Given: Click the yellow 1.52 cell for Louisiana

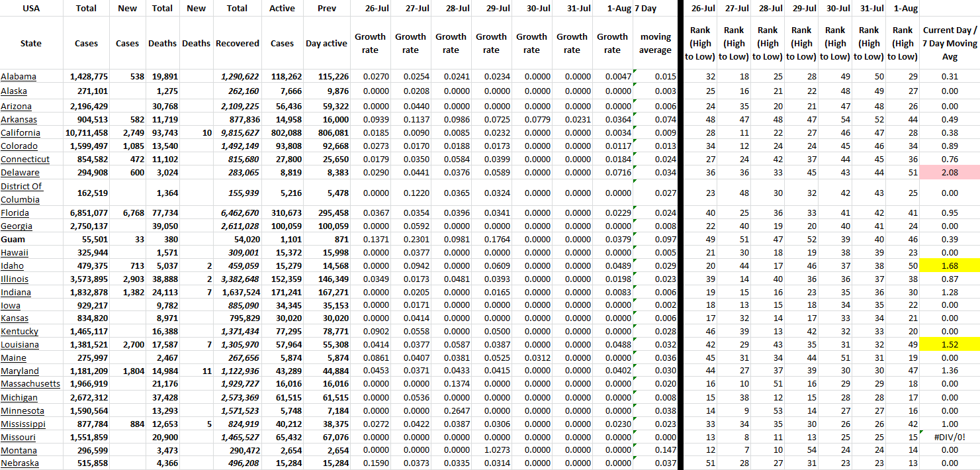Looking at the screenshot, I should [950, 345].
